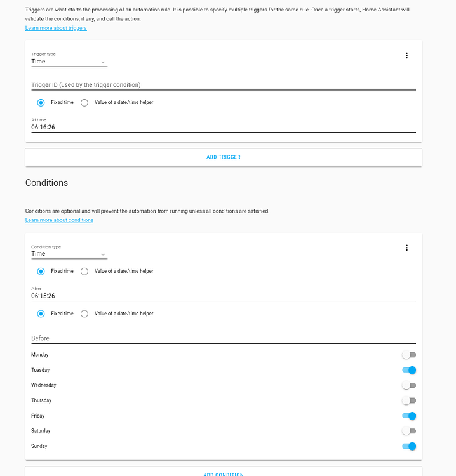
Task: Select trigger's Value of a date/time helper
Action: click(84, 103)
